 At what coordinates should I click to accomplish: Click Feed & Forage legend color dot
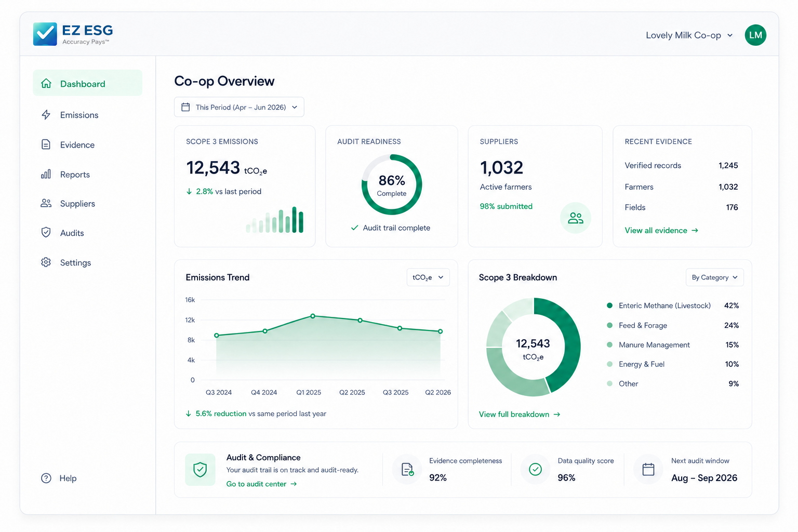click(x=609, y=325)
